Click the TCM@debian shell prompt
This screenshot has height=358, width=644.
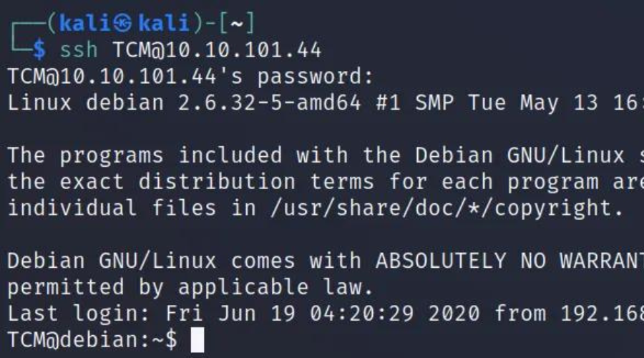tap(92, 340)
